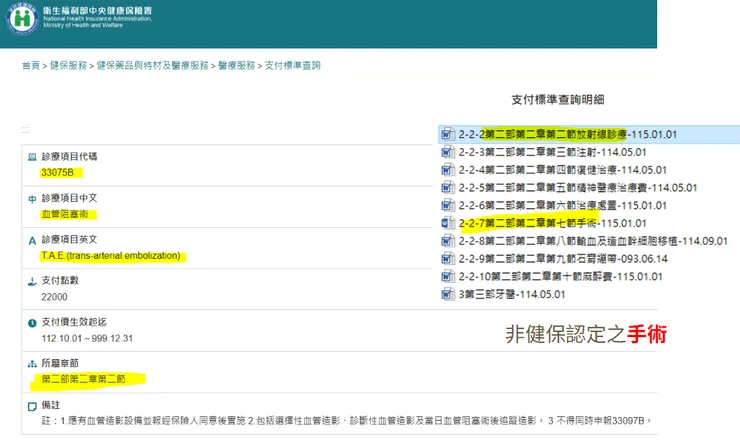The image size is (740, 445).
Task: Click the 診療項目中文 field icon
Action: pos(32,199)
